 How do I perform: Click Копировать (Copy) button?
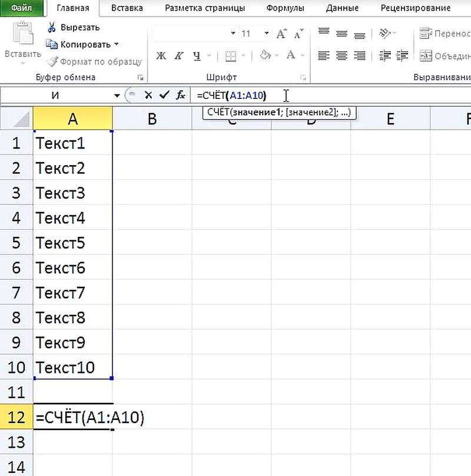pyautogui.click(x=79, y=44)
